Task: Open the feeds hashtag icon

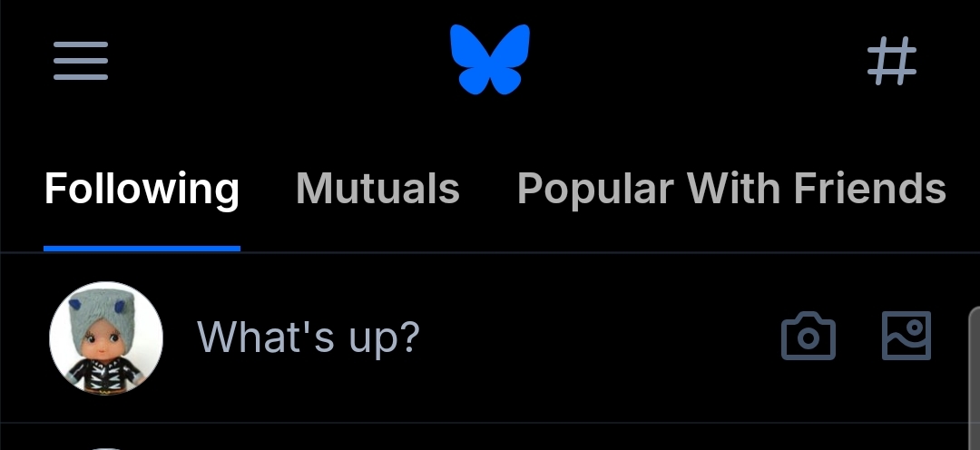Action: coord(892,61)
